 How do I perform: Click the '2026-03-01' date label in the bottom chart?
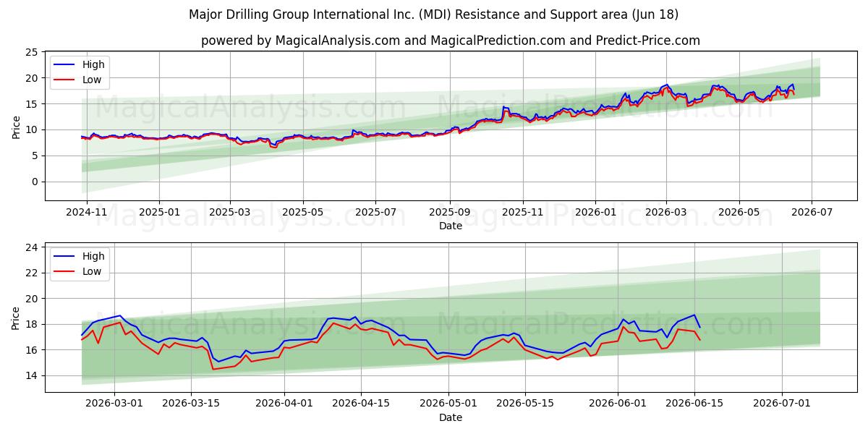(114, 405)
